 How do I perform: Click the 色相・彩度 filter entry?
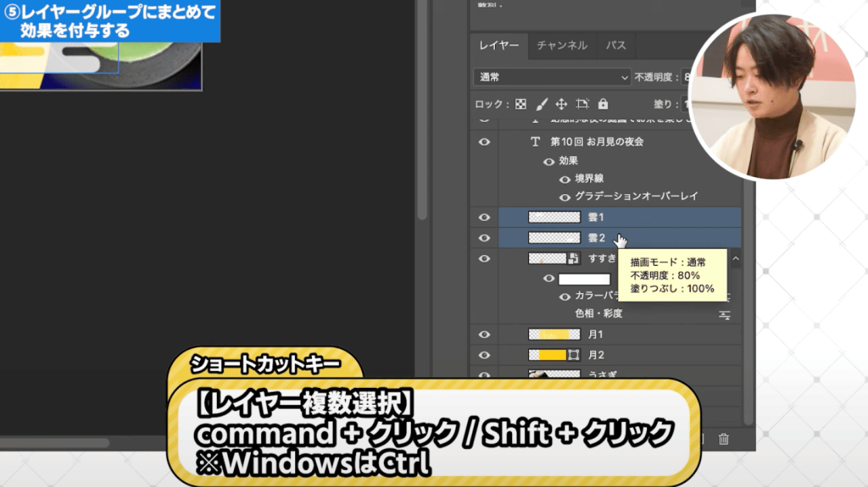click(598, 313)
